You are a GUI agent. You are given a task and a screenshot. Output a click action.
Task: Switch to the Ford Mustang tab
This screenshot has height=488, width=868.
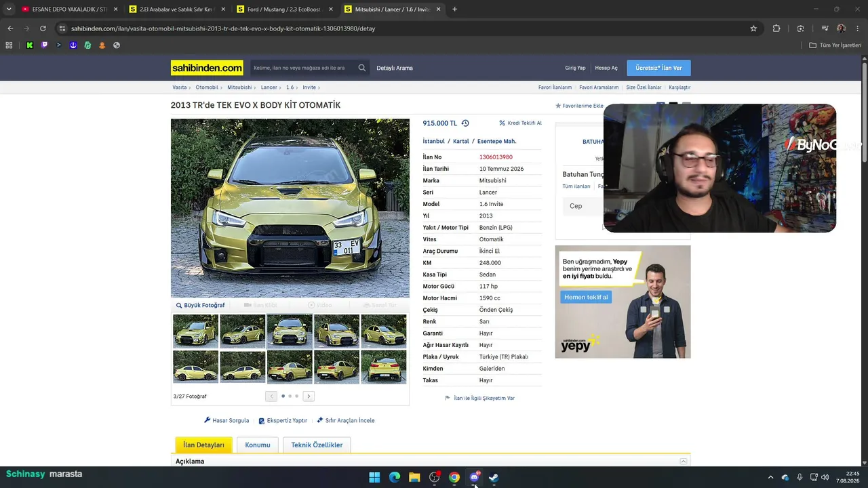click(x=283, y=9)
